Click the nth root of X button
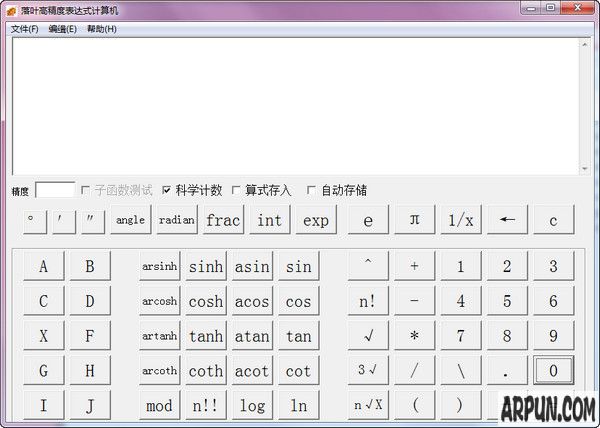The image size is (600, 428). [x=368, y=405]
